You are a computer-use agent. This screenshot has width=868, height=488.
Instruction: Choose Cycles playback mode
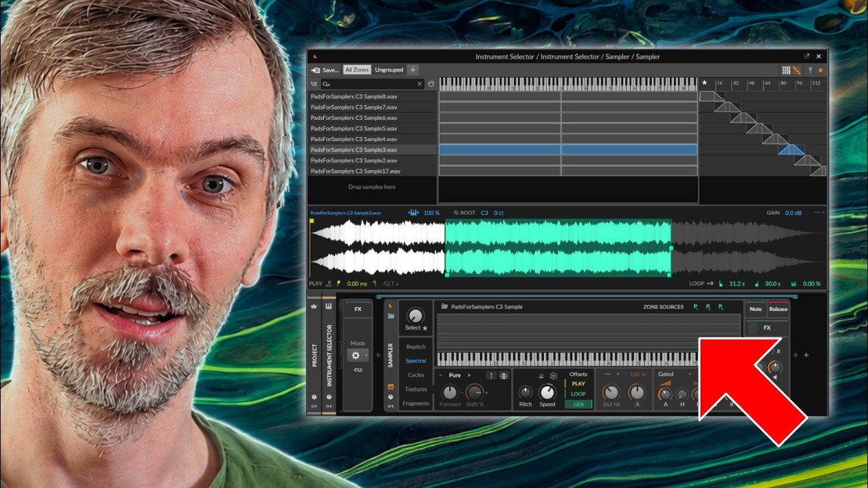coord(416,375)
